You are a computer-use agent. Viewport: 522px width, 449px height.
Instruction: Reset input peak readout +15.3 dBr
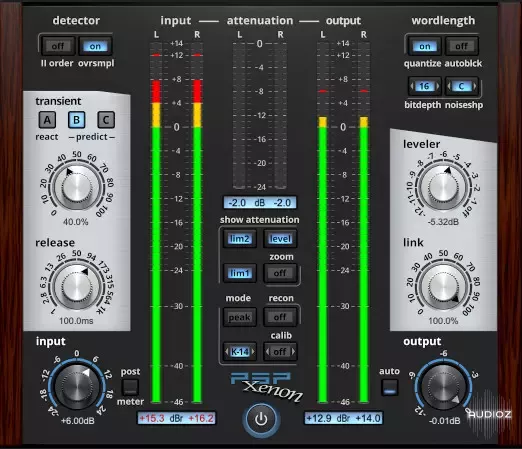(176, 418)
